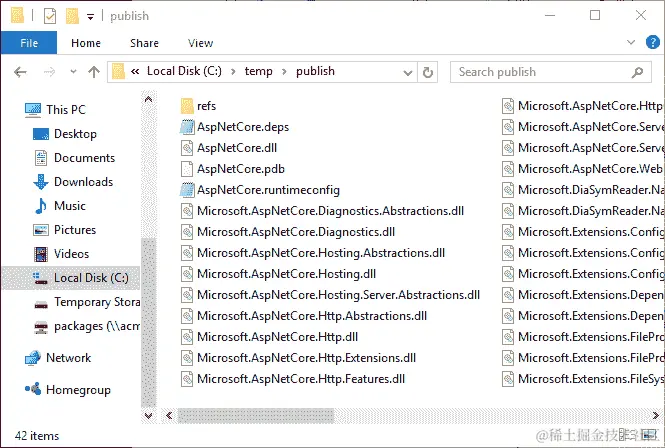Select This PC in navigation pane
Viewport: 665px width, 448px height.
[x=55, y=109]
